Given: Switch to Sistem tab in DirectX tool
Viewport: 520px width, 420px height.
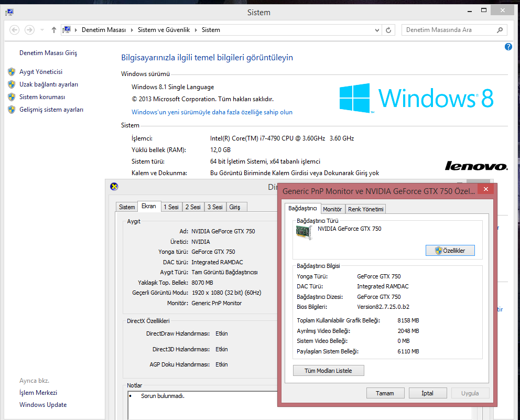Looking at the screenshot, I should coord(127,207).
